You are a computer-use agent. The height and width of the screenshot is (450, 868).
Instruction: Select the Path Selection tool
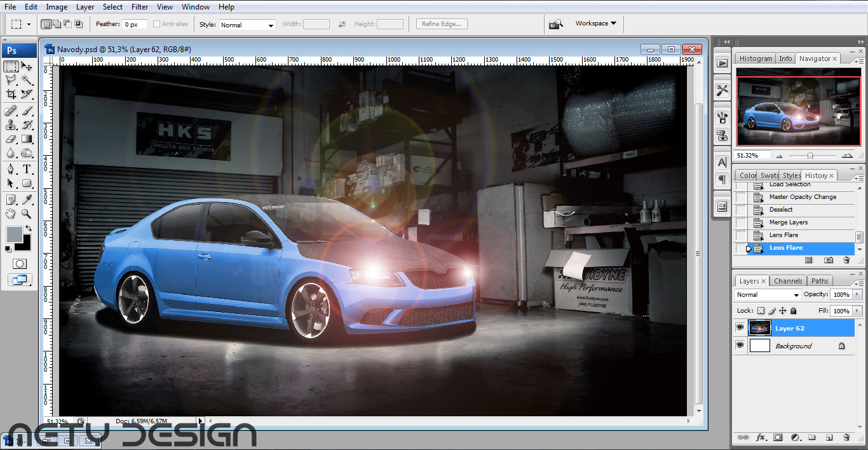tap(11, 183)
